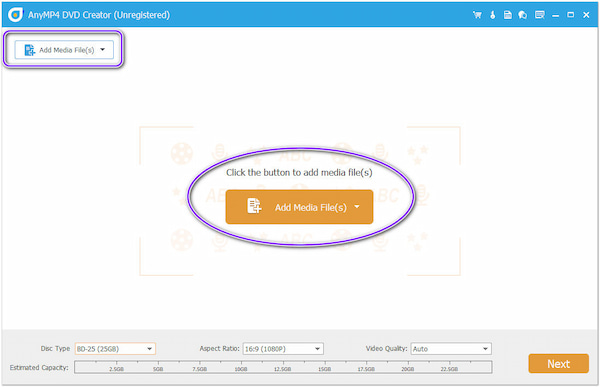Open the Disc Type dropdown
This screenshot has height=387, width=600.
point(115,349)
